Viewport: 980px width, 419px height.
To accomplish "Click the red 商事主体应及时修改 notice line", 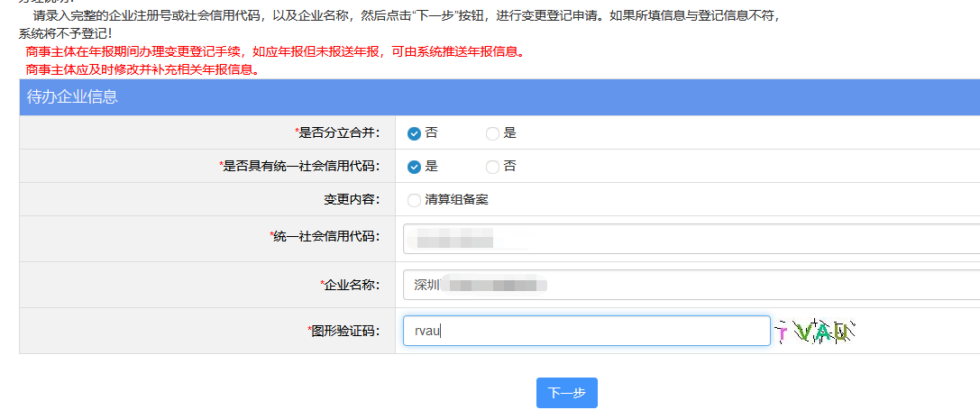I will click(143, 69).
